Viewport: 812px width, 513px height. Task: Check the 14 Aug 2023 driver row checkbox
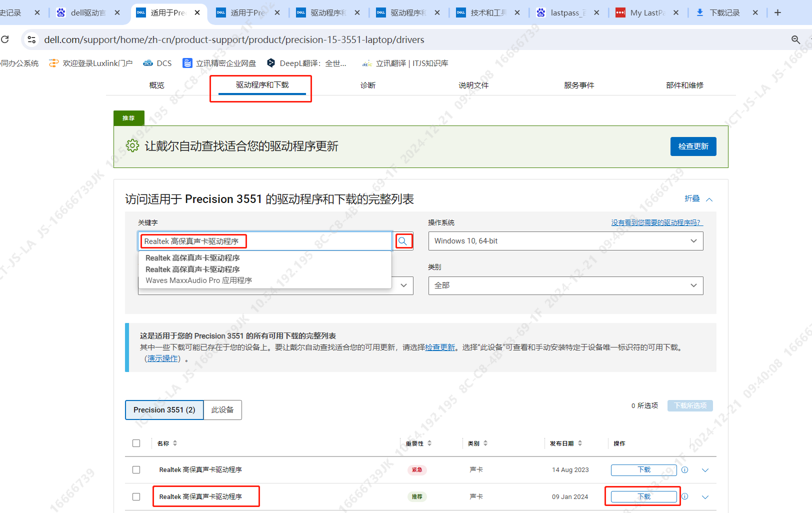tap(136, 469)
